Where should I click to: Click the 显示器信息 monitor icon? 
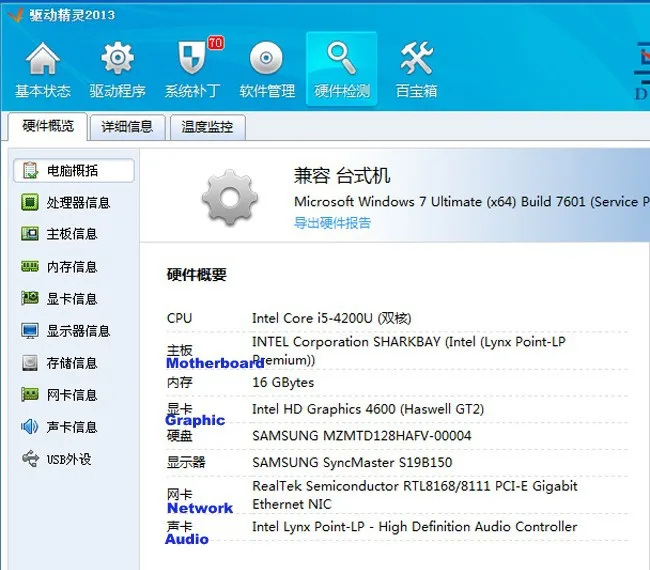(30, 331)
